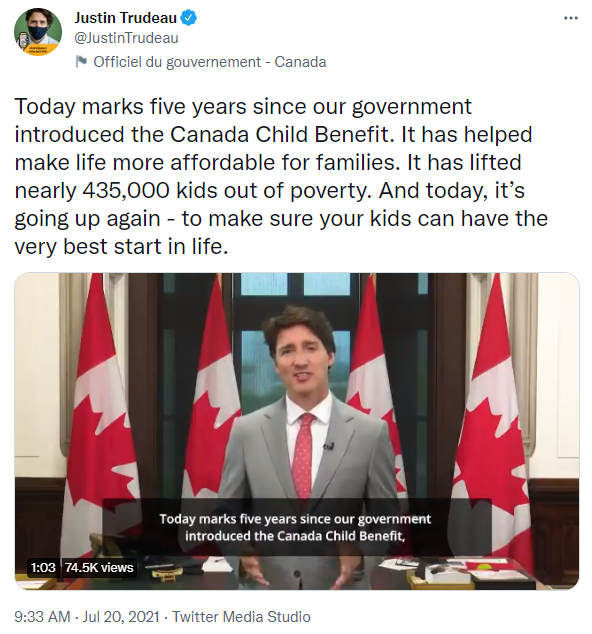This screenshot has height=634, width=592.
Task: Play the Canada Child Benefit video
Action: pos(297,431)
